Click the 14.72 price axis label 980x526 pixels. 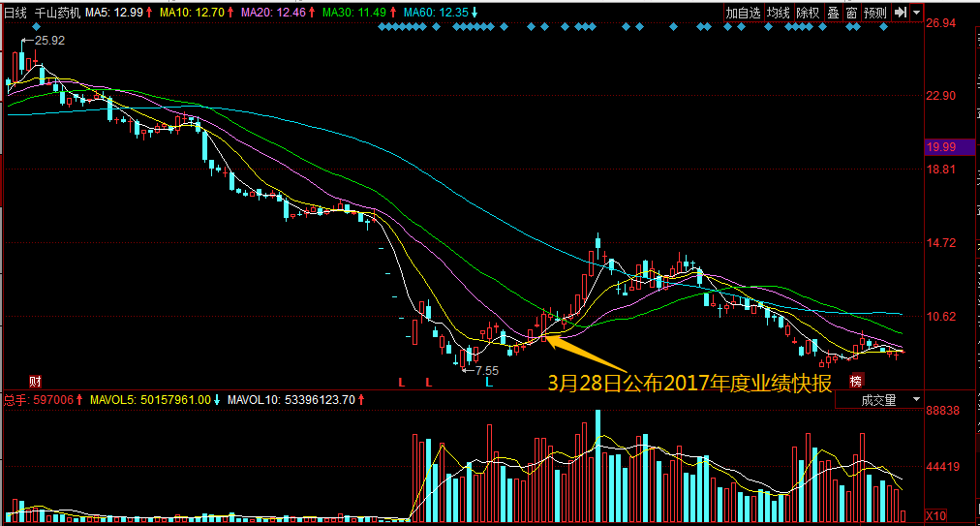coord(941,243)
